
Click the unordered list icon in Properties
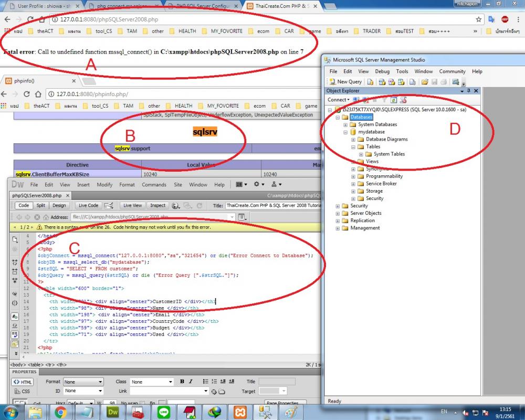click(206, 382)
